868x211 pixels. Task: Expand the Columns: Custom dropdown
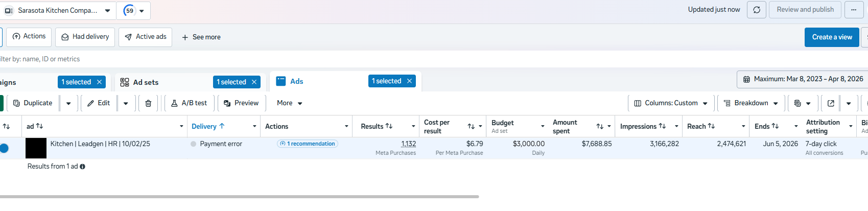pyautogui.click(x=671, y=103)
